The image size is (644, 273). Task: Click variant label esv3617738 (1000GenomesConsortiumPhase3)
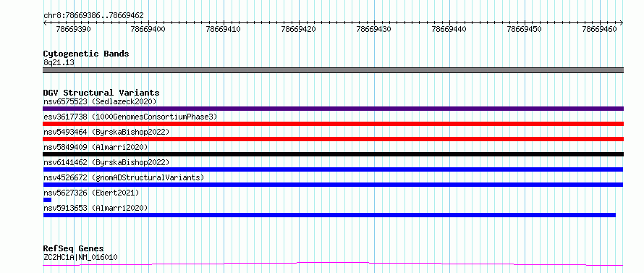[130, 117]
